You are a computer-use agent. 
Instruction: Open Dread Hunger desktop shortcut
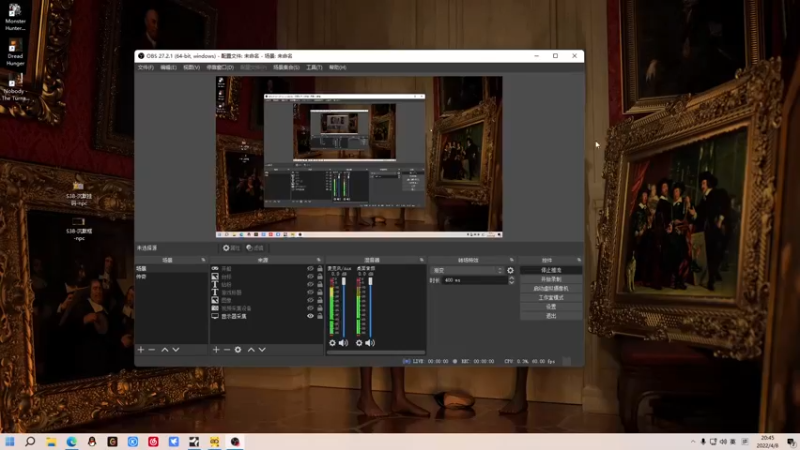pyautogui.click(x=15, y=53)
